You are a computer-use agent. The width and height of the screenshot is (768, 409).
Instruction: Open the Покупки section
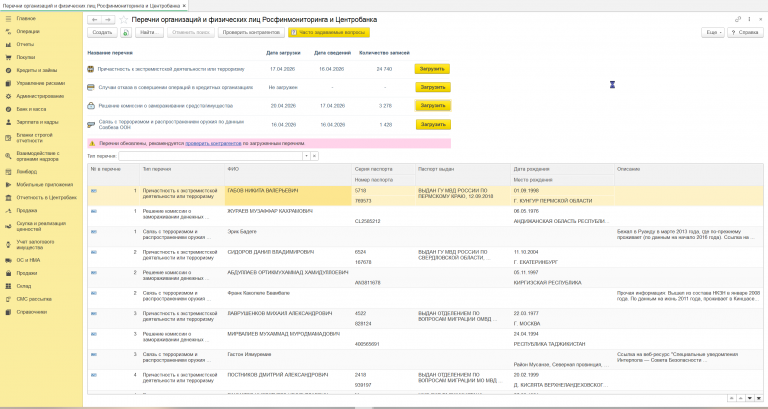click(25, 57)
